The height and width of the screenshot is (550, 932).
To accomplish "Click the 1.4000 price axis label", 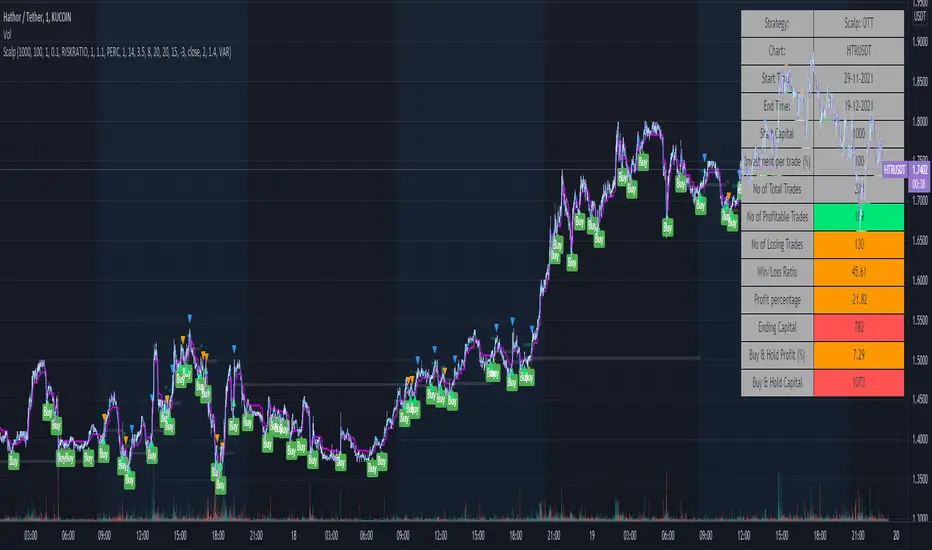I will click(x=920, y=439).
